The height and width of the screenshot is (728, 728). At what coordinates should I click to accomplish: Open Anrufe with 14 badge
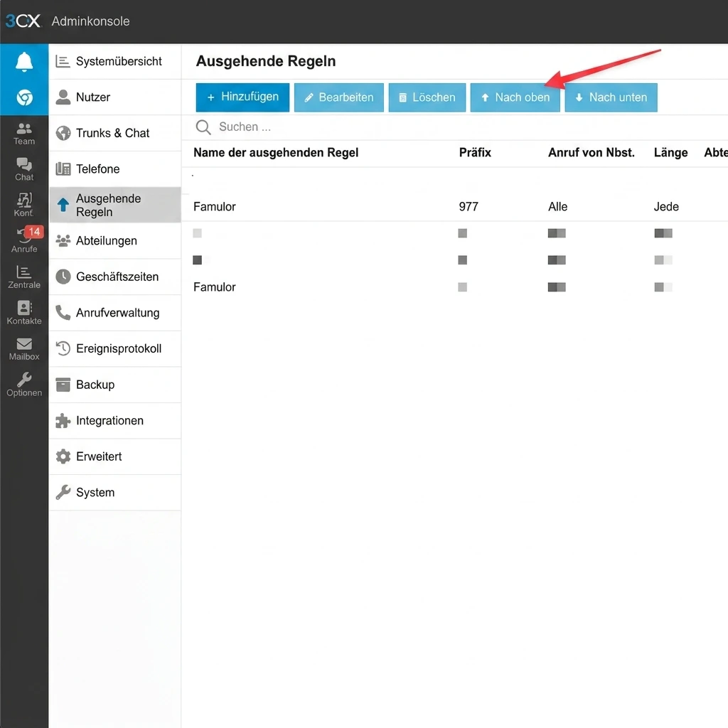click(x=24, y=240)
